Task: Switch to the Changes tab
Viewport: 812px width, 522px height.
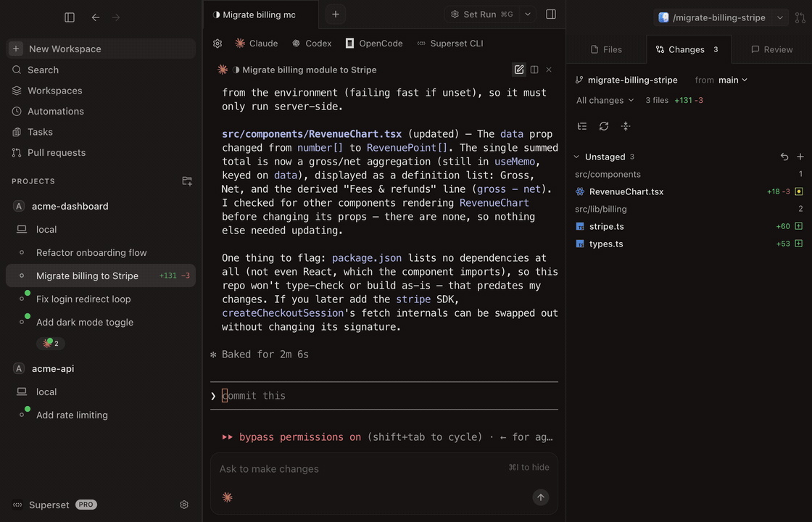Action: pos(689,50)
